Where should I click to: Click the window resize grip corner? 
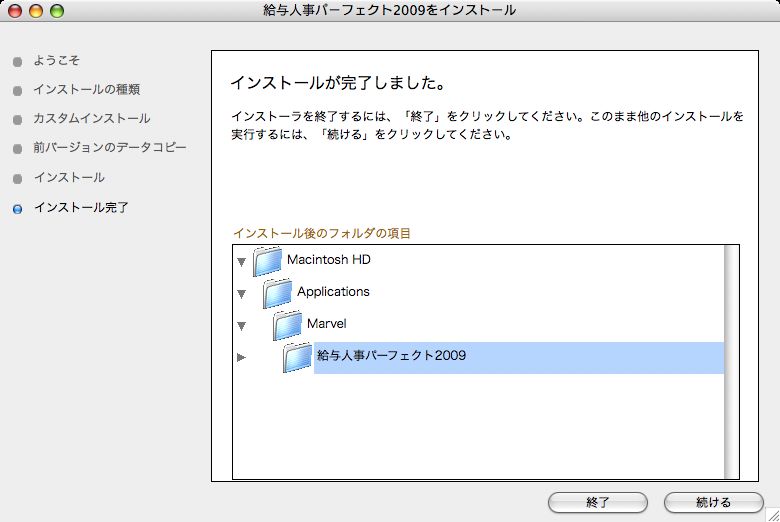pos(773,515)
